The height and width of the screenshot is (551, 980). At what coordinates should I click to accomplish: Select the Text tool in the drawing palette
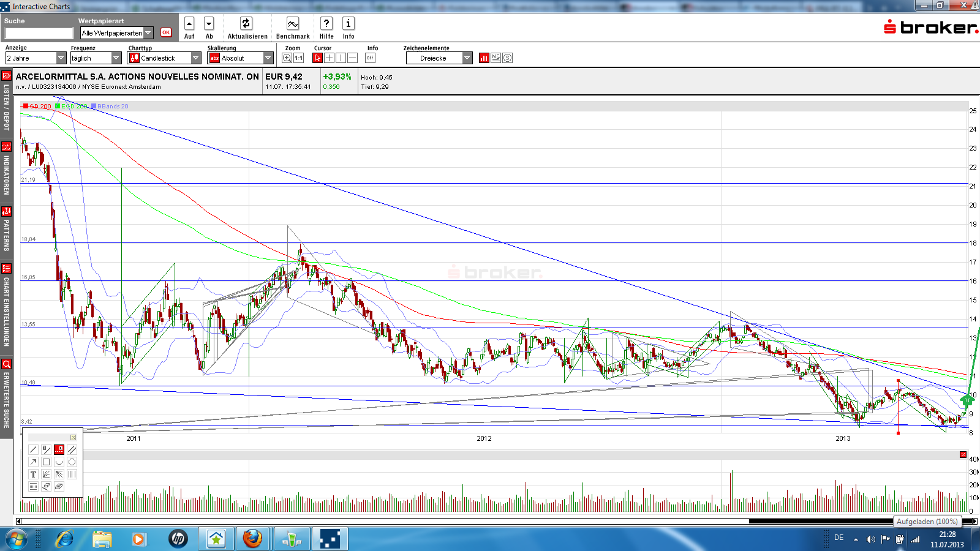click(x=33, y=475)
